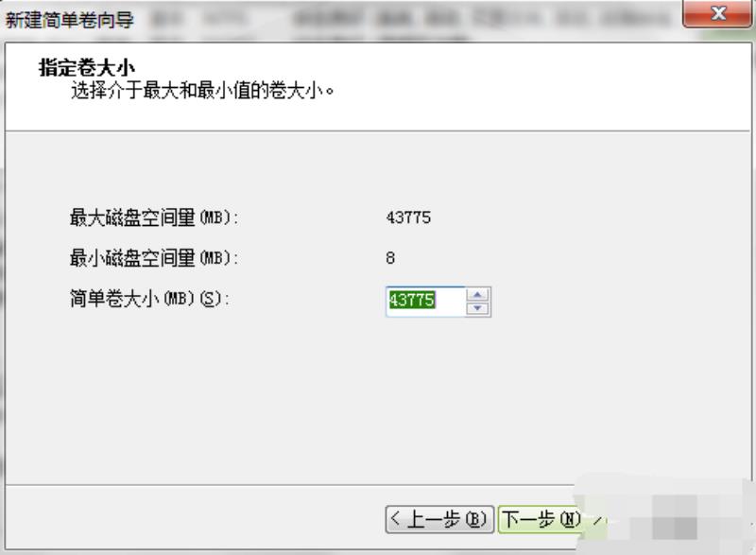Click the 最大磁盘空间量(MB) label

154,217
